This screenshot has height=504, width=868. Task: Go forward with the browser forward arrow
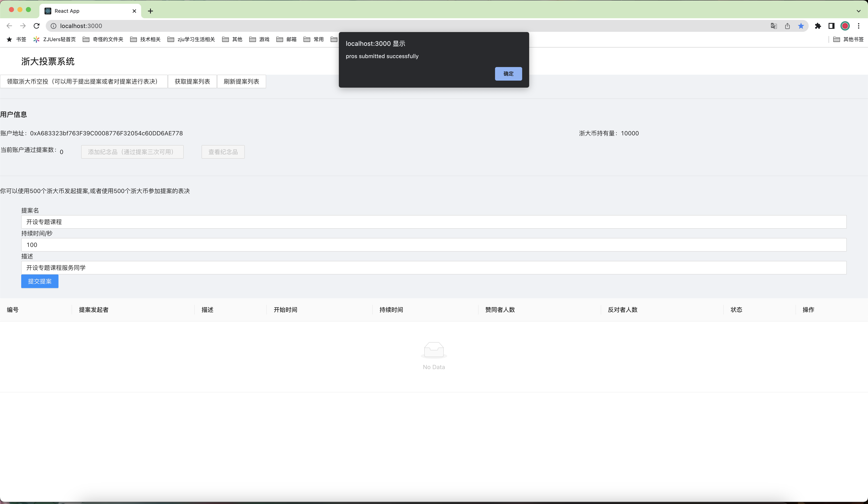tap(23, 26)
